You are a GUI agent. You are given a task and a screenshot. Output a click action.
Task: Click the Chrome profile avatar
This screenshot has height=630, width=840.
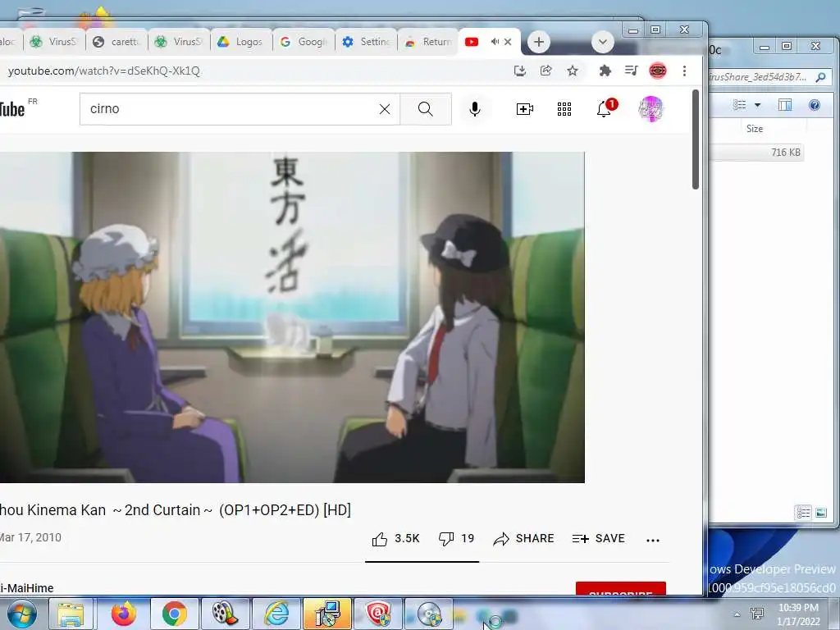(x=657, y=71)
